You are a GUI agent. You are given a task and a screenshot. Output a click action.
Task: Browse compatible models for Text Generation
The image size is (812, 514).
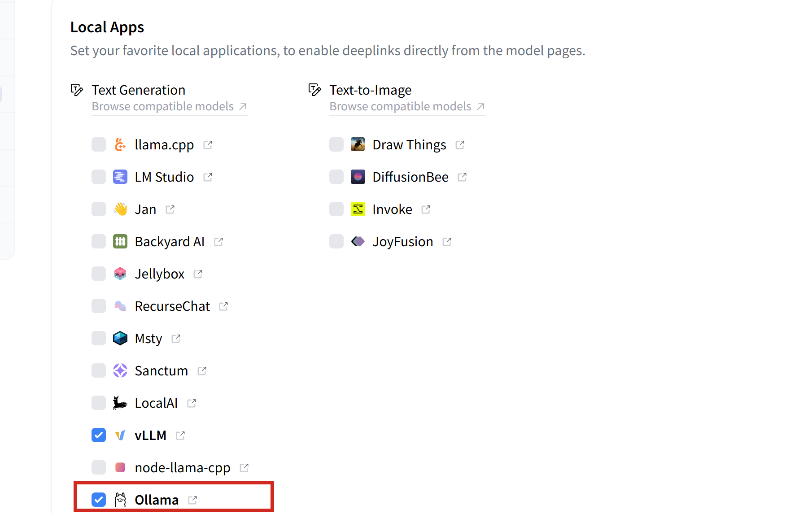pos(170,107)
